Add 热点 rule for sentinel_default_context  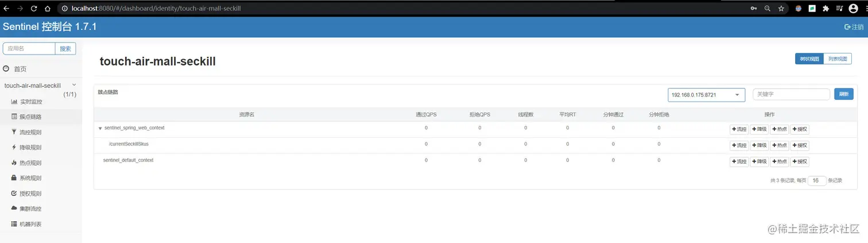(x=780, y=162)
